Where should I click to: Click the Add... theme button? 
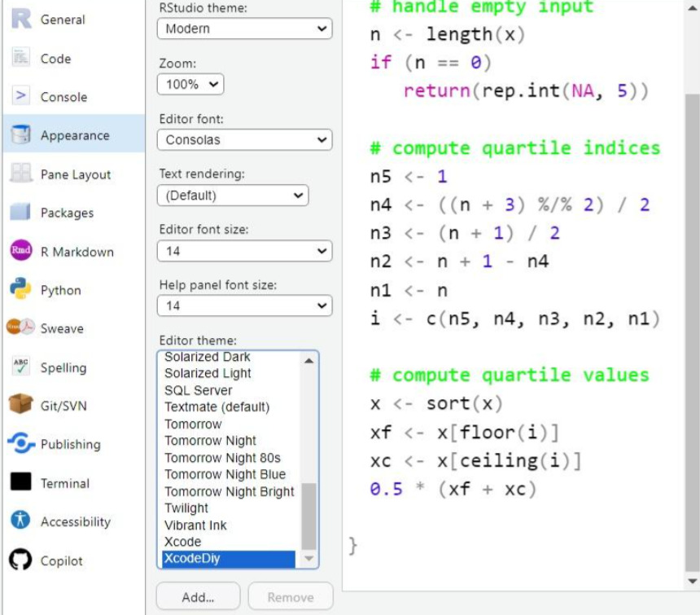coord(199,597)
